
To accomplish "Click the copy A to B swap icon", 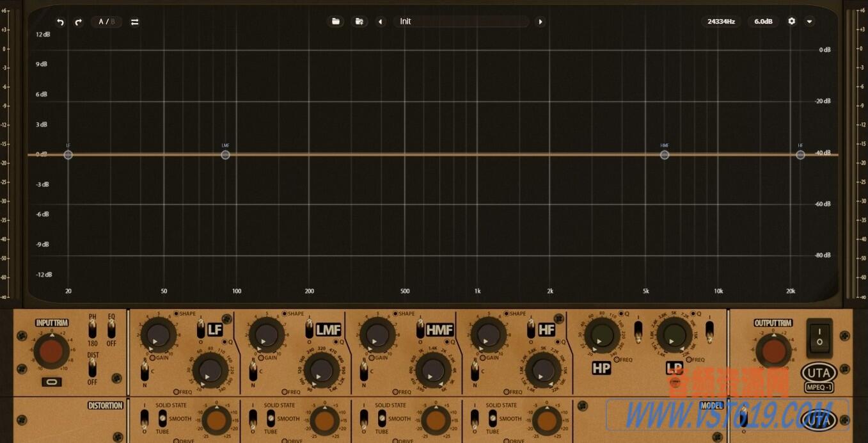I will tap(134, 22).
